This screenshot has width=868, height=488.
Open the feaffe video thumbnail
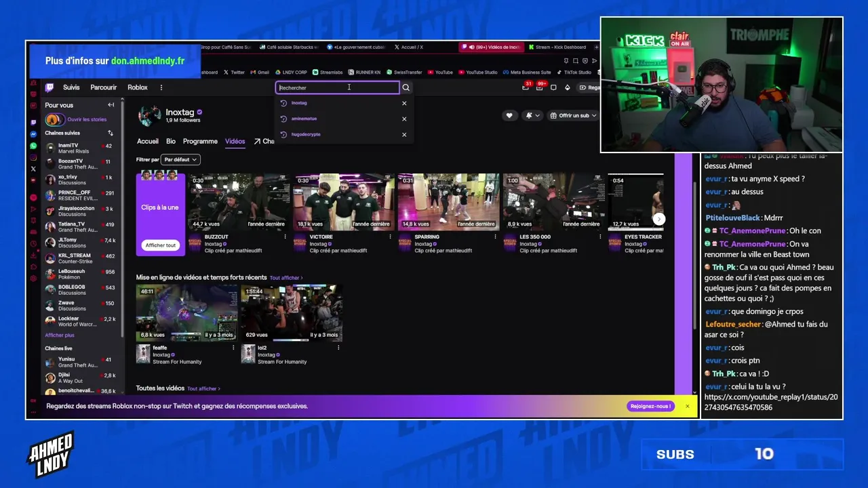coord(186,312)
